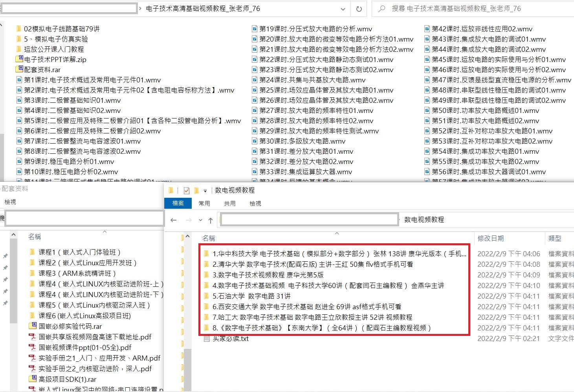Select the 配套资料.rar archive icon
The image size is (574, 392).
[x=19, y=69]
